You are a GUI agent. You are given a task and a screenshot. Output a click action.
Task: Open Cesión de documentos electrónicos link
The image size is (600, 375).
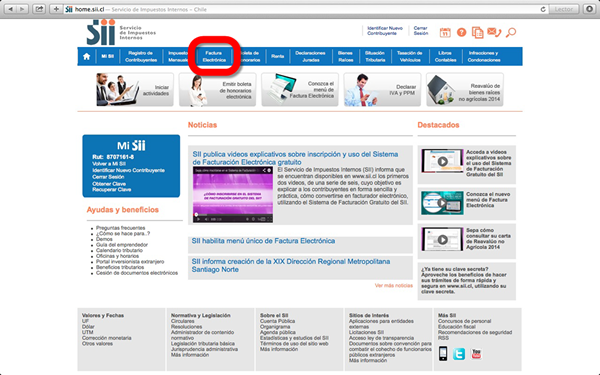point(137,273)
